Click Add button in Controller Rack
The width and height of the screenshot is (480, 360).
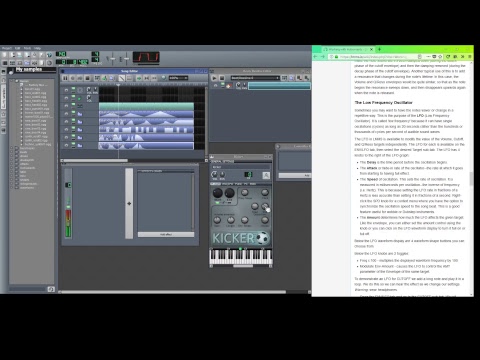295,175
